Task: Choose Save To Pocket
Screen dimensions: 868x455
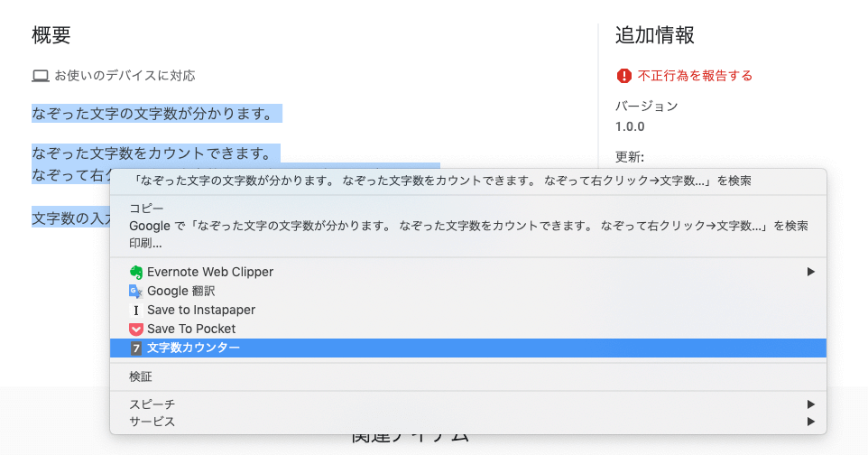Action: click(x=467, y=329)
